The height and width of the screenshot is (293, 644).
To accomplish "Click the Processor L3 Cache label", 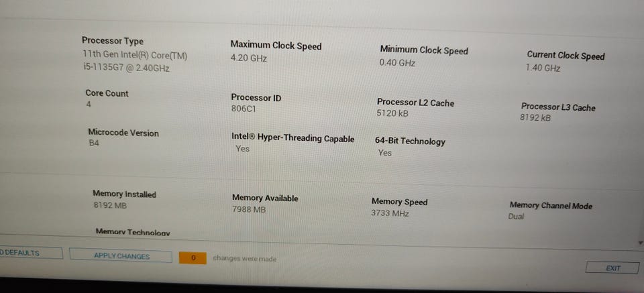I will pyautogui.click(x=558, y=107).
